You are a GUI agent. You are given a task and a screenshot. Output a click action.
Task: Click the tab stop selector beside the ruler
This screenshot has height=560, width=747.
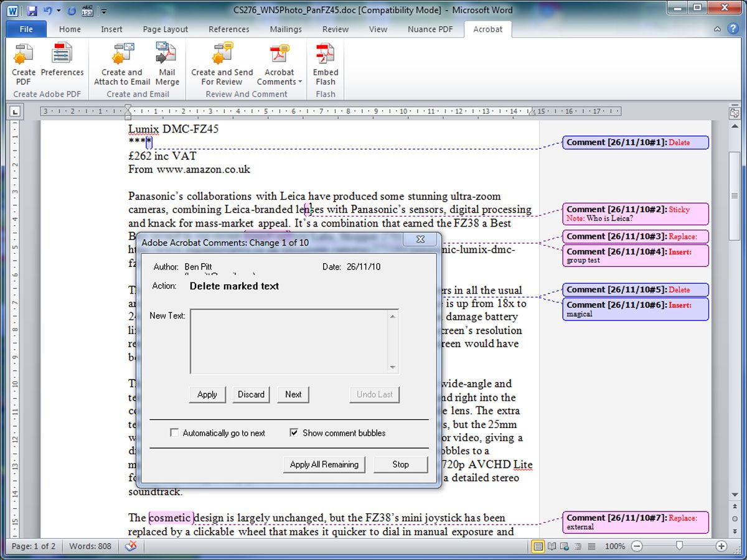click(16, 112)
